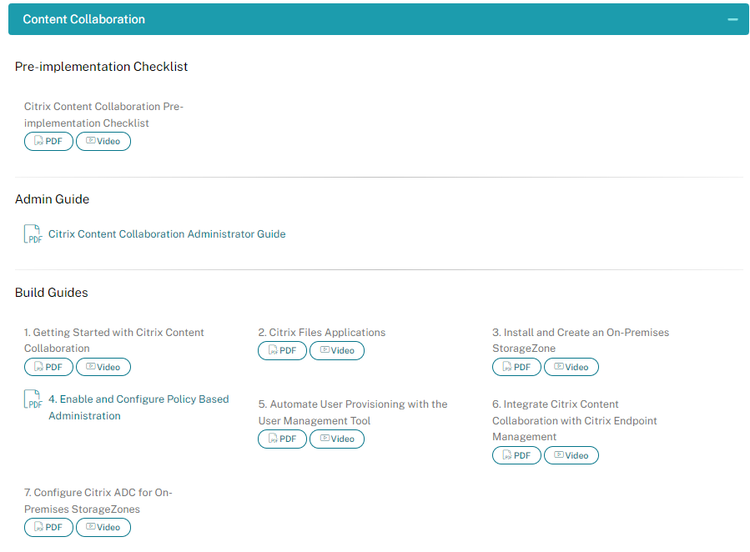Screen dimensions: 750x552
Task: Play Video for Configure Citrix ADC guide
Action: 103,527
